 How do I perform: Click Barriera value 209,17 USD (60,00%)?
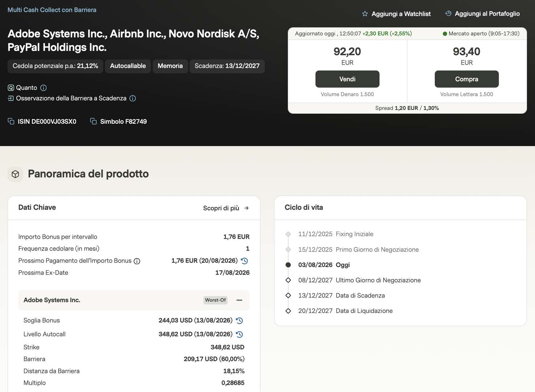pos(214,359)
